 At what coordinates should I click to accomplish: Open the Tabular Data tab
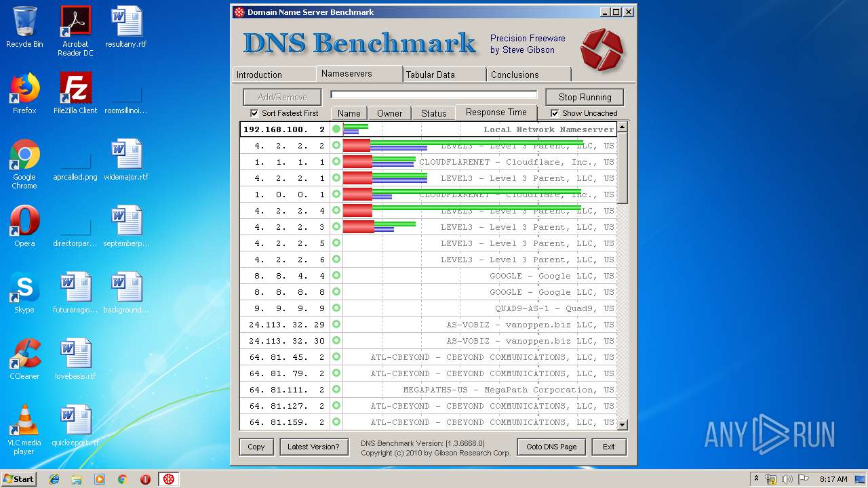point(443,75)
